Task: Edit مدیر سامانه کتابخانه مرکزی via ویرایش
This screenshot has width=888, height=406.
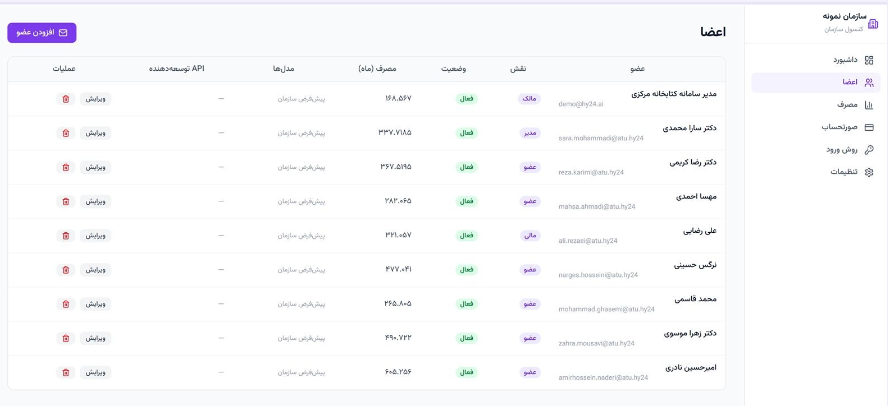Action: 95,99
